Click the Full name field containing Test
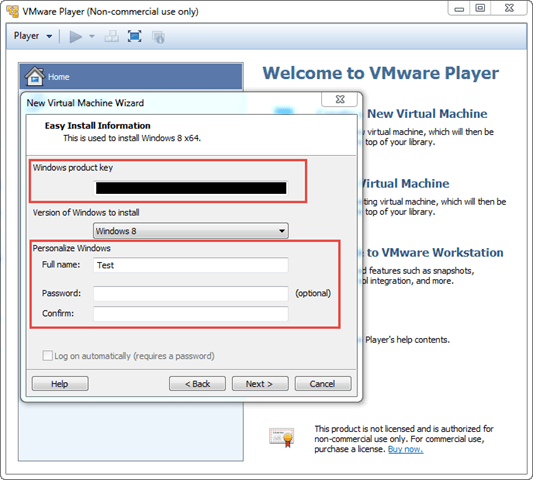 click(191, 265)
